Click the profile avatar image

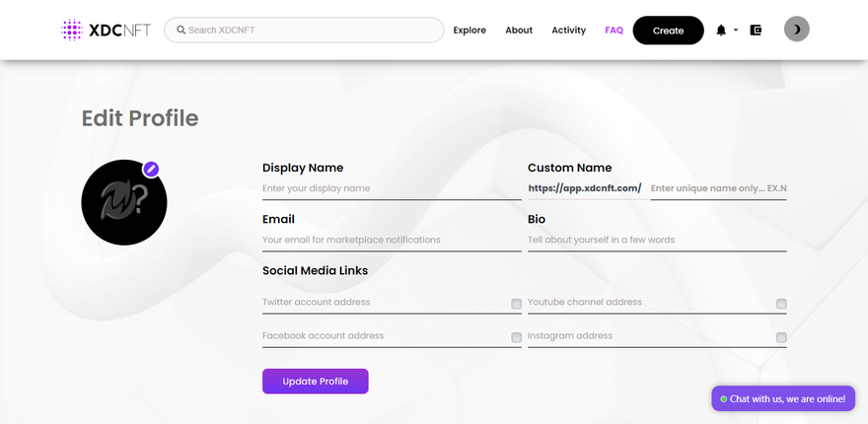[x=123, y=203]
